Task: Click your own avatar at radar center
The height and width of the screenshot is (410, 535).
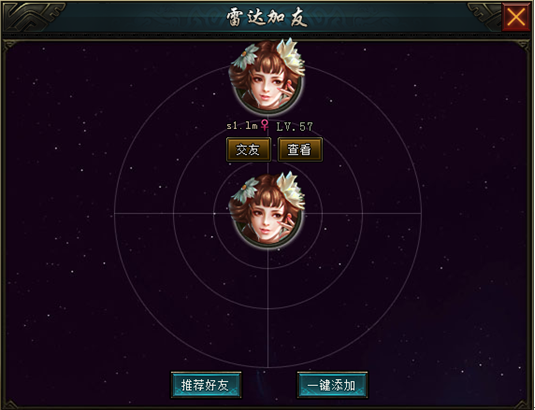Action: tap(267, 211)
